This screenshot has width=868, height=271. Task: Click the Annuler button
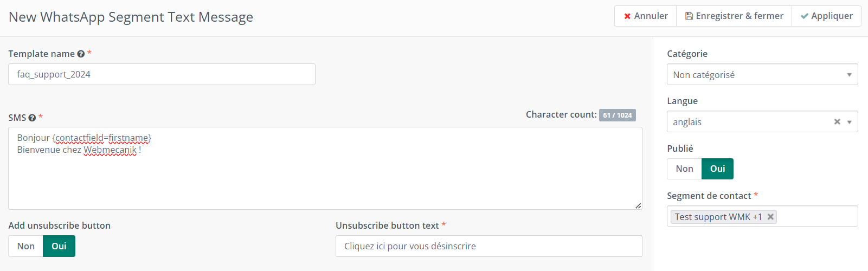click(x=645, y=16)
